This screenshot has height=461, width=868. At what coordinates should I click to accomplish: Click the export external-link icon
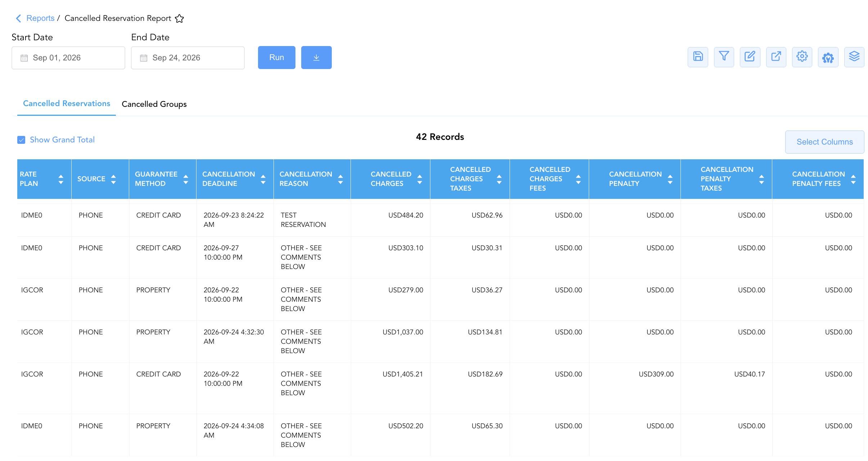[776, 57]
